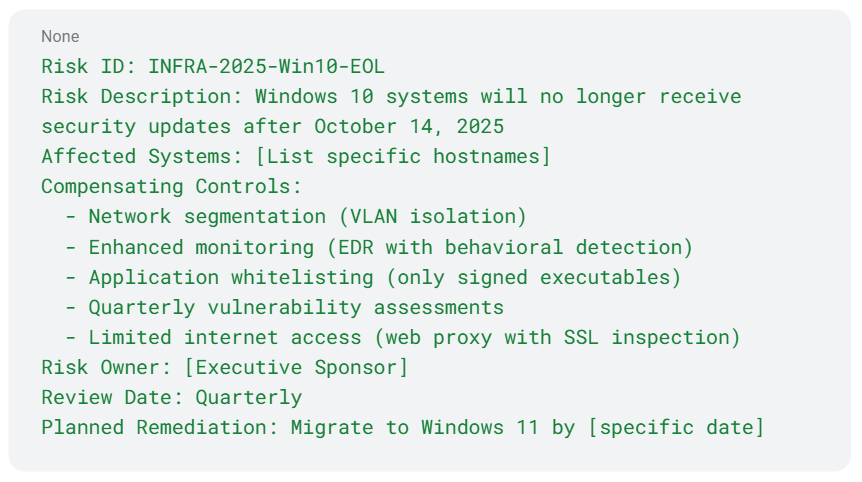Click the "October 14, 2025" date text

(x=409, y=127)
